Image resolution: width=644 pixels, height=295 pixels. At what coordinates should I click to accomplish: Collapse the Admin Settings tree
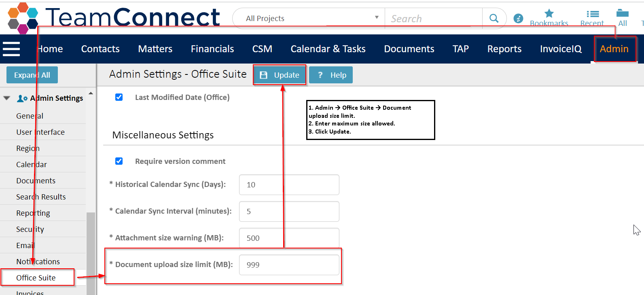coord(7,98)
